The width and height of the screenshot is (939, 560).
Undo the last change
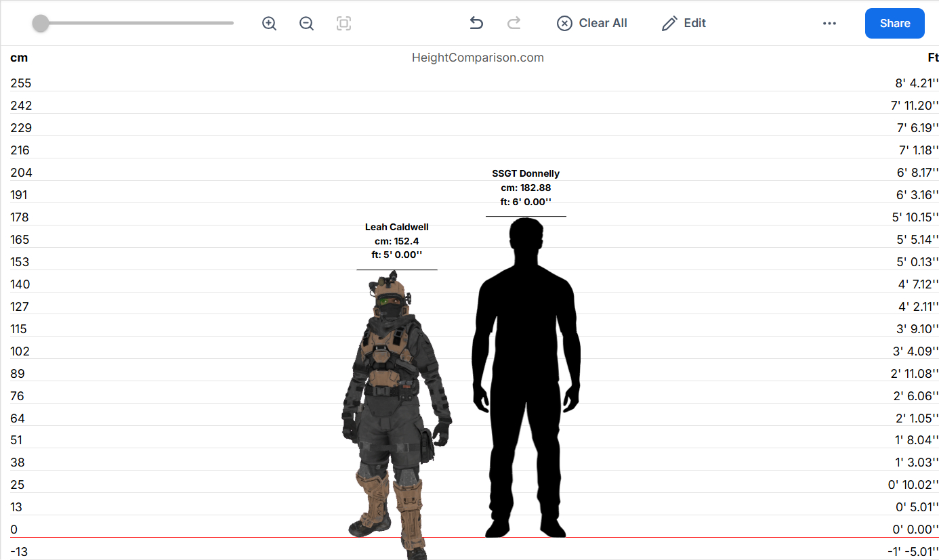click(x=476, y=24)
